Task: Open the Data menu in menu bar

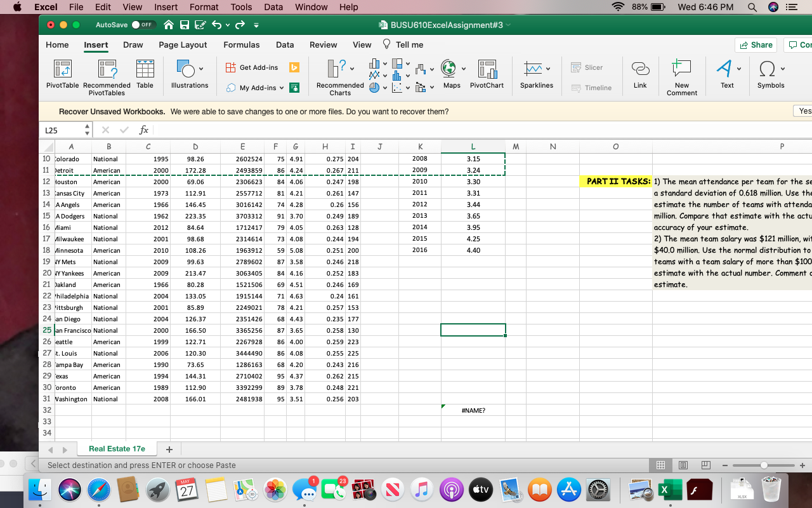Action: (x=273, y=7)
